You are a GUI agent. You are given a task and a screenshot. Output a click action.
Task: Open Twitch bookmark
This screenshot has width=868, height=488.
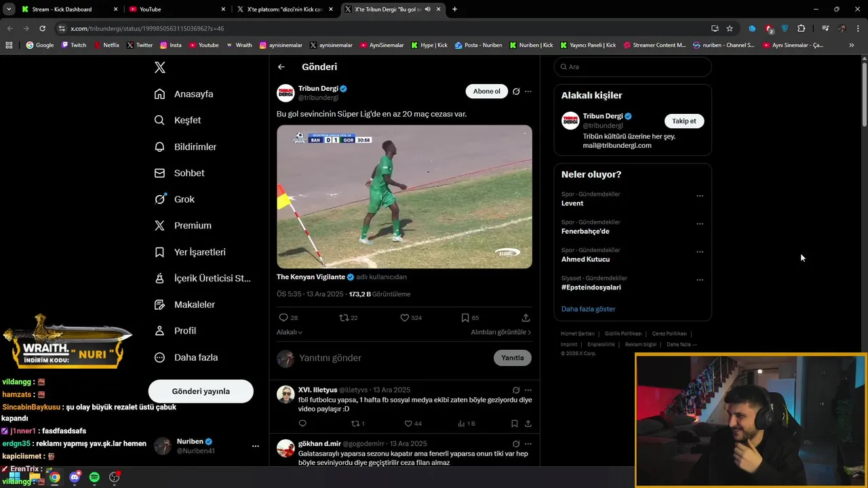[74, 45]
